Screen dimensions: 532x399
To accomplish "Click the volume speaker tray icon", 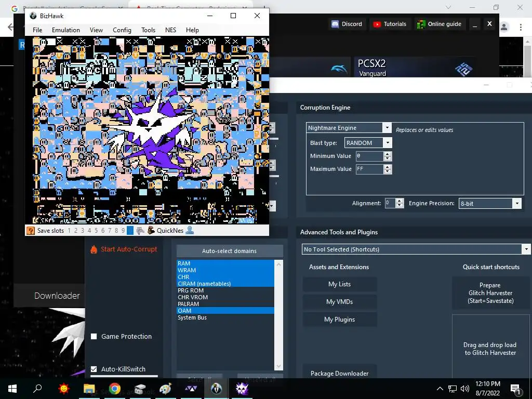I will tap(465, 389).
